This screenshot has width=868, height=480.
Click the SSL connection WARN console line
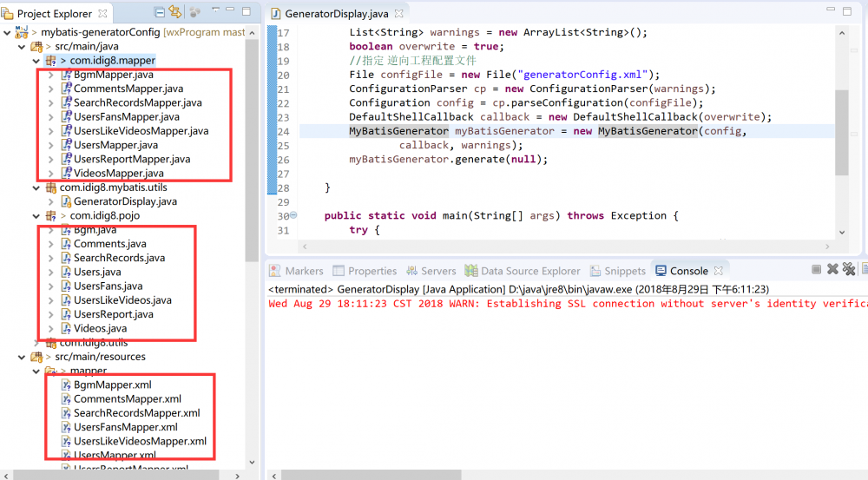click(x=568, y=304)
